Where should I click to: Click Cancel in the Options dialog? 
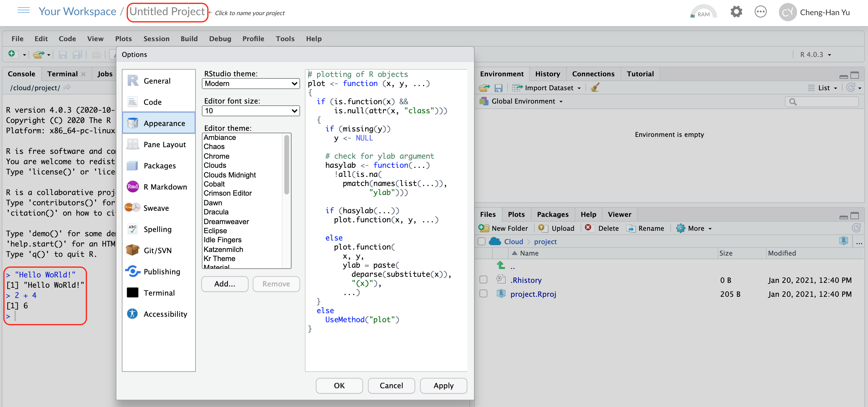click(x=391, y=385)
